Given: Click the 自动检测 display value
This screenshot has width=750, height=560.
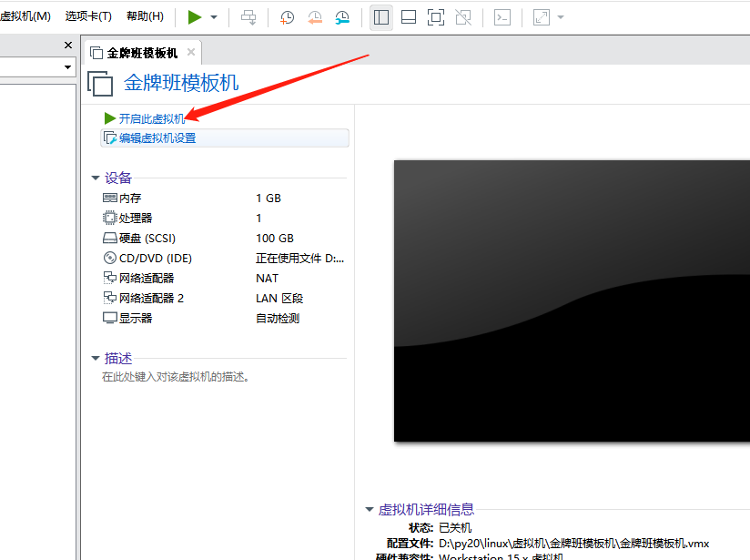Looking at the screenshot, I should 278,319.
